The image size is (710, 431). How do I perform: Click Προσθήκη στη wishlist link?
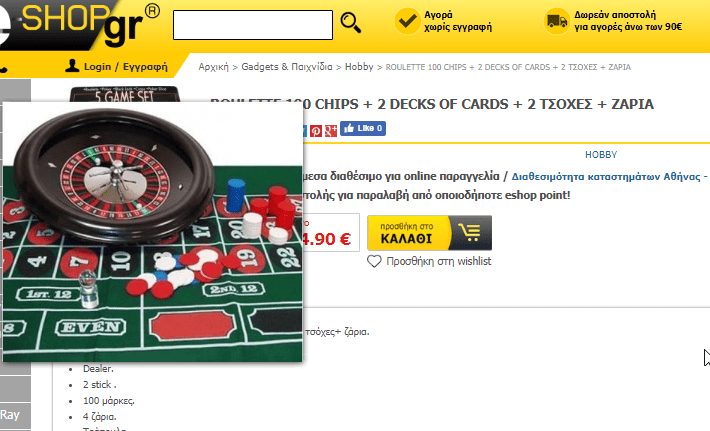click(x=438, y=261)
